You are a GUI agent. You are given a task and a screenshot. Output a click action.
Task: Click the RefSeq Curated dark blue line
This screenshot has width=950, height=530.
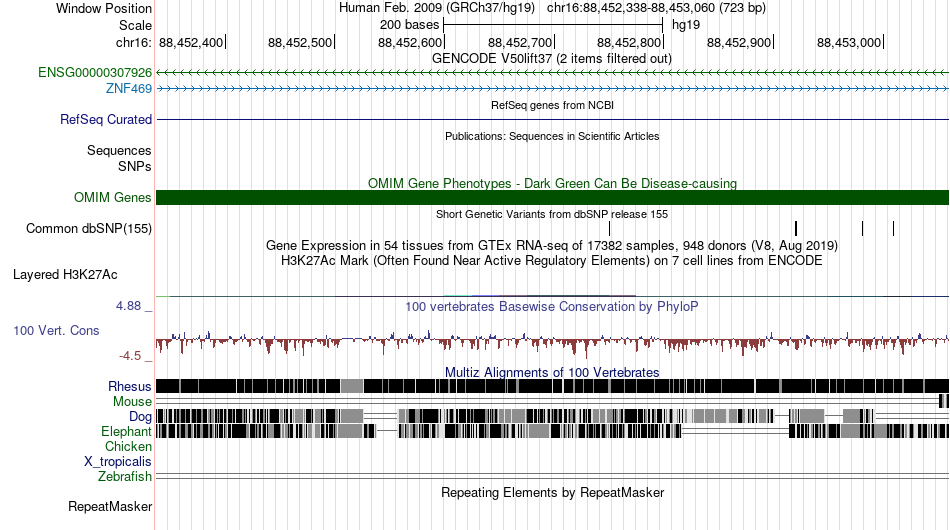click(553, 119)
